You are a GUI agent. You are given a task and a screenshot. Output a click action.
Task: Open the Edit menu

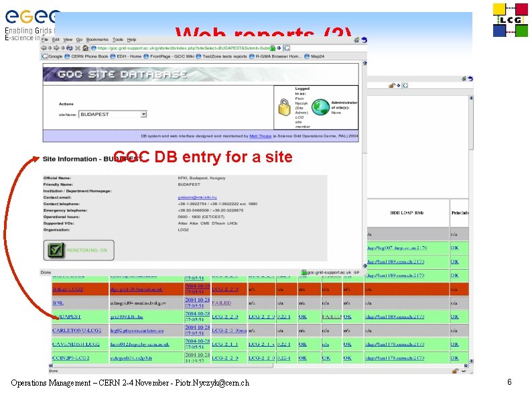56,40
